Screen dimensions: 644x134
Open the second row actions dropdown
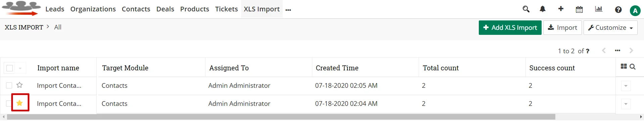click(626, 104)
